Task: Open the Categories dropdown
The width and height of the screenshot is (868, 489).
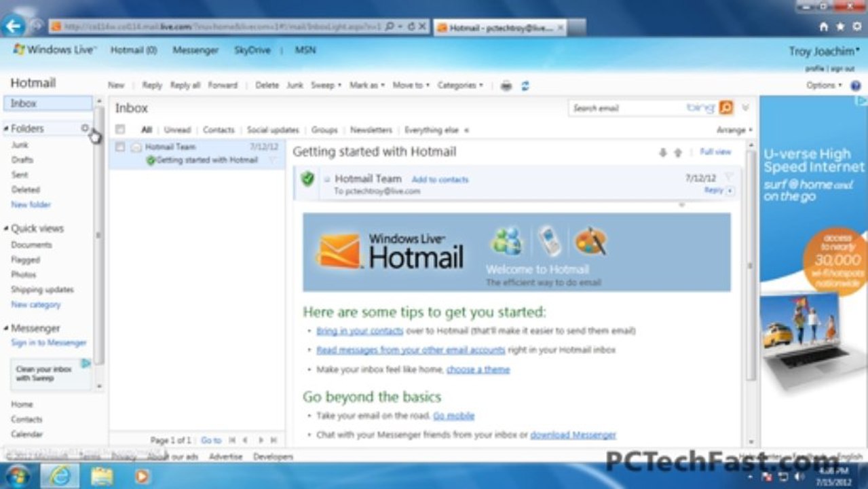Action: click(460, 86)
